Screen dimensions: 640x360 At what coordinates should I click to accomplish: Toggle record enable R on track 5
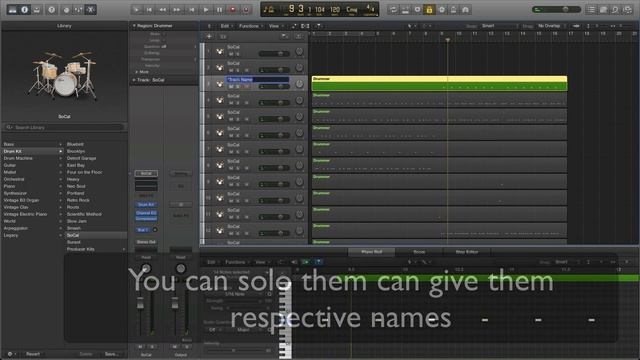coord(247,119)
